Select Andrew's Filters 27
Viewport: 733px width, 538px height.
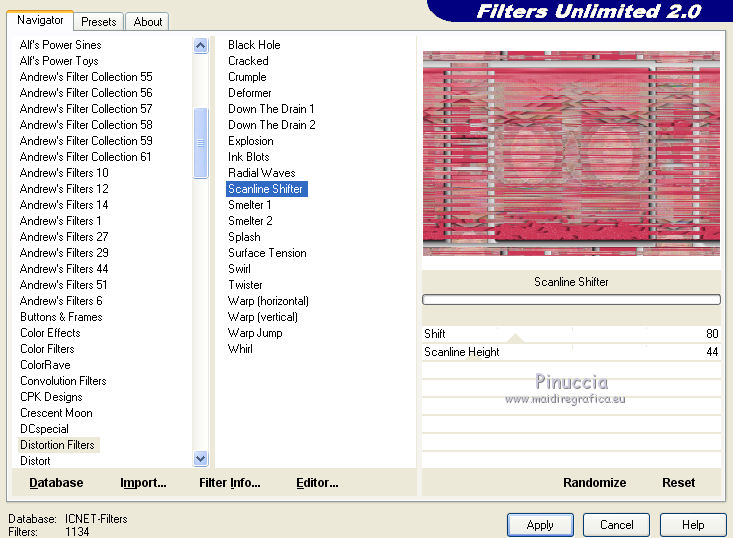coord(64,237)
